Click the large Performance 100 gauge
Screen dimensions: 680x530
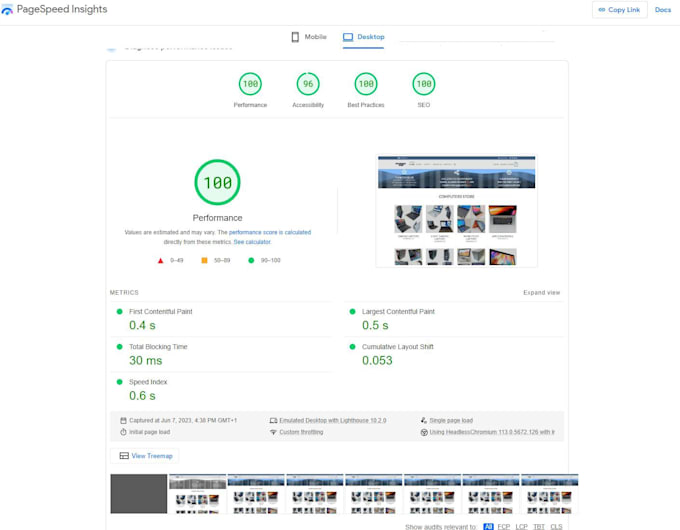pos(217,182)
